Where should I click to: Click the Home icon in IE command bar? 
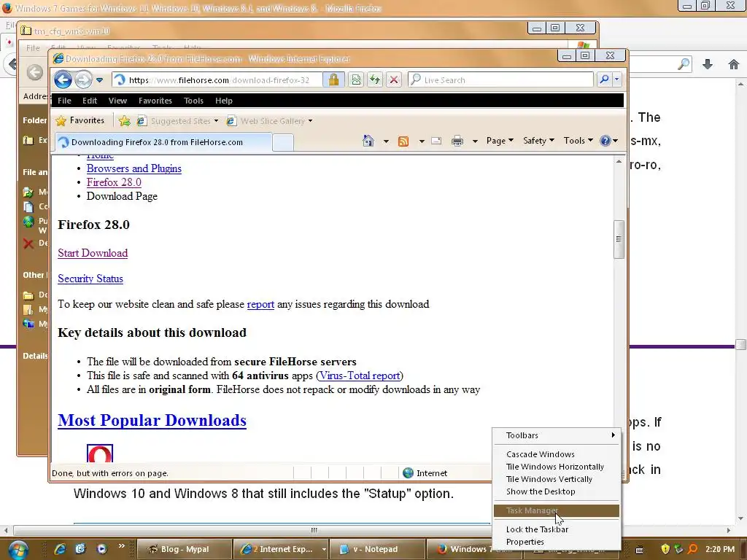click(368, 141)
